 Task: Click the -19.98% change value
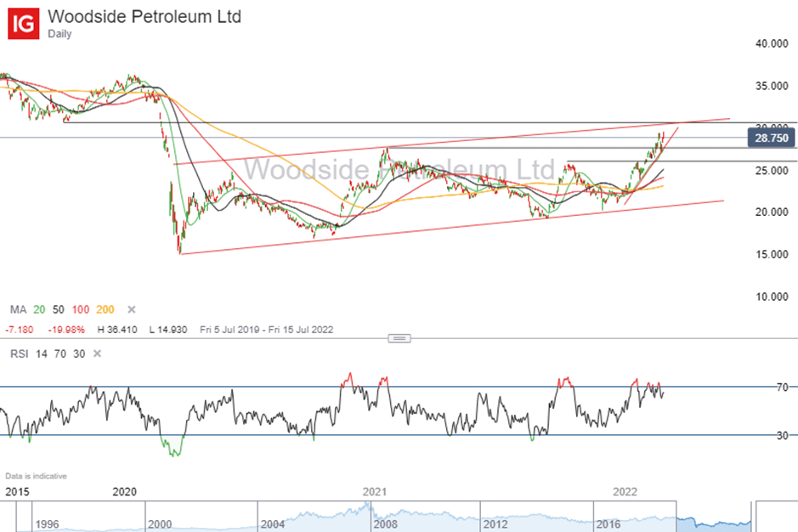[66, 330]
